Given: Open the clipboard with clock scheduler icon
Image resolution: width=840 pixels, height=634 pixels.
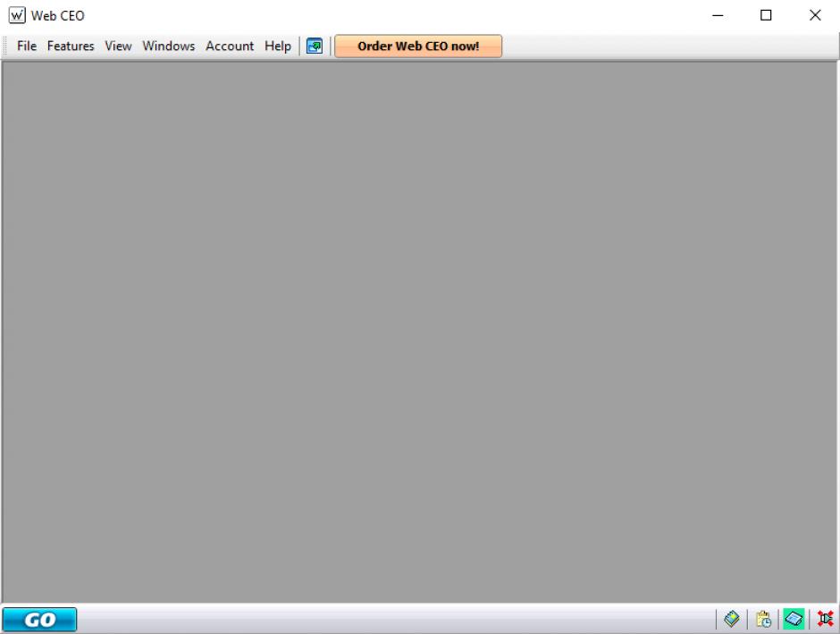Looking at the screenshot, I should 763,619.
